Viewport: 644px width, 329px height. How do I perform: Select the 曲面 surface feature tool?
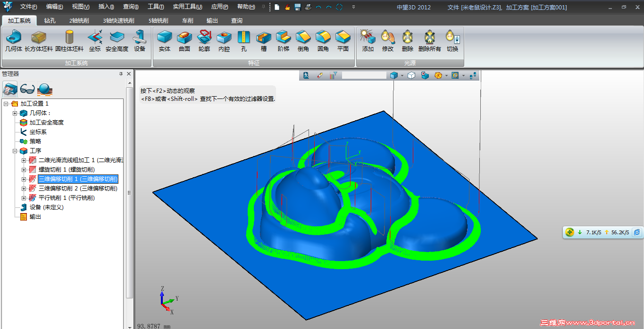pyautogui.click(x=184, y=41)
